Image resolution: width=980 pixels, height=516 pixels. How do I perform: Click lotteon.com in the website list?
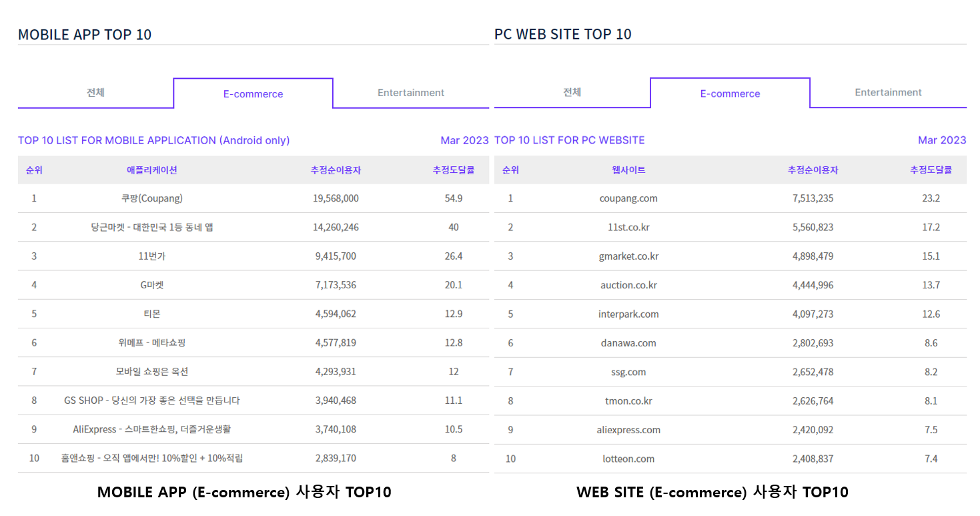[628, 459]
